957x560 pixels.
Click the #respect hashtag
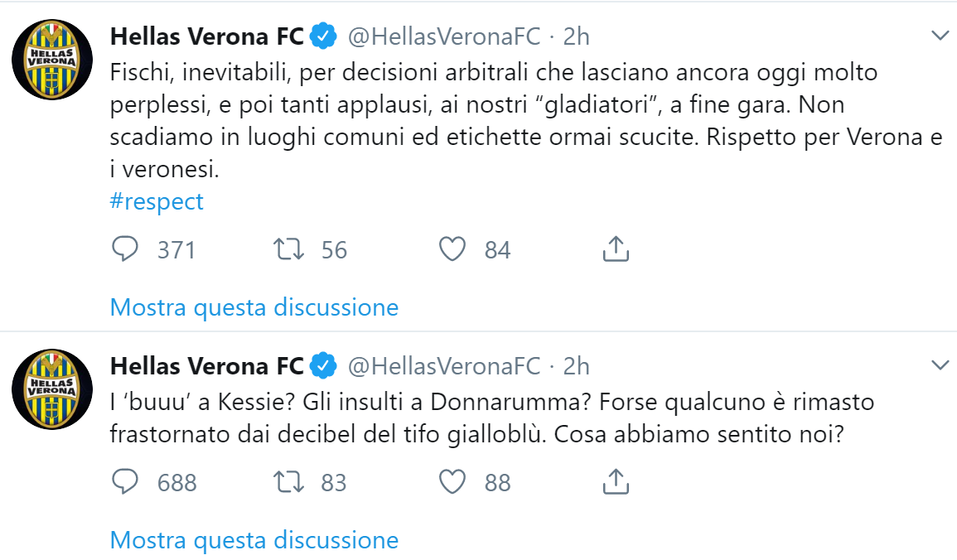[157, 201]
